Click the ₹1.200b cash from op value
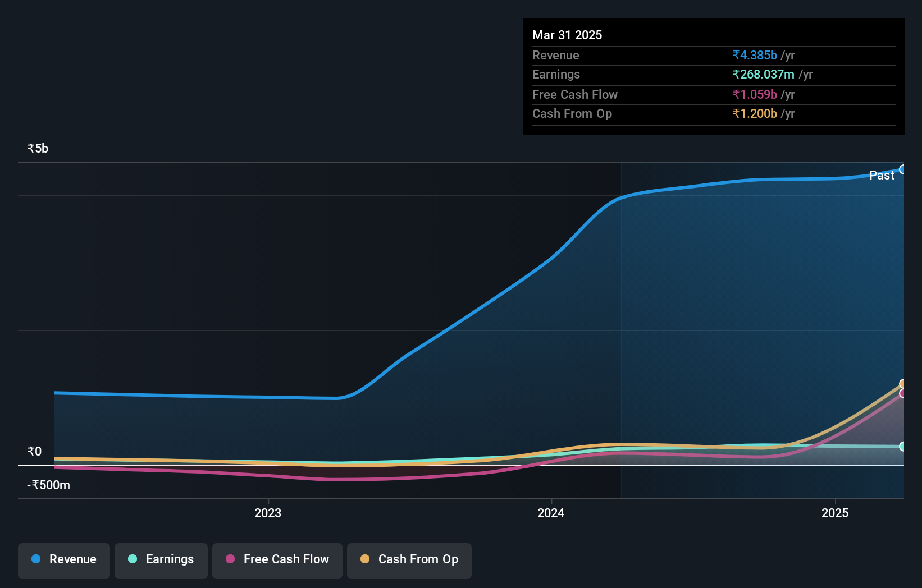The image size is (922, 588). (755, 113)
